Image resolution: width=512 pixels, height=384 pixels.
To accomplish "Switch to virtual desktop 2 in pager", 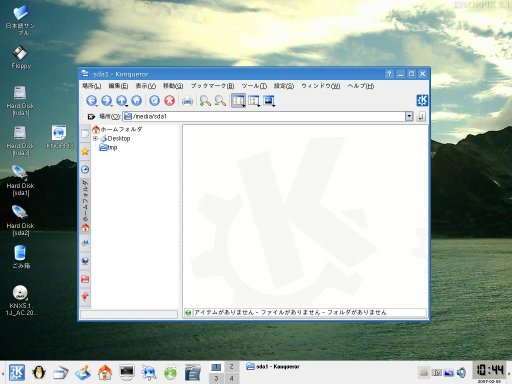I will pos(231,367).
